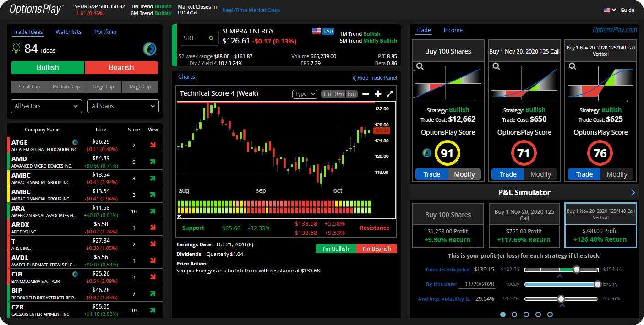Click the red view arrow for AT&T
Image resolution: width=644 pixels, height=325 pixels.
point(153,244)
